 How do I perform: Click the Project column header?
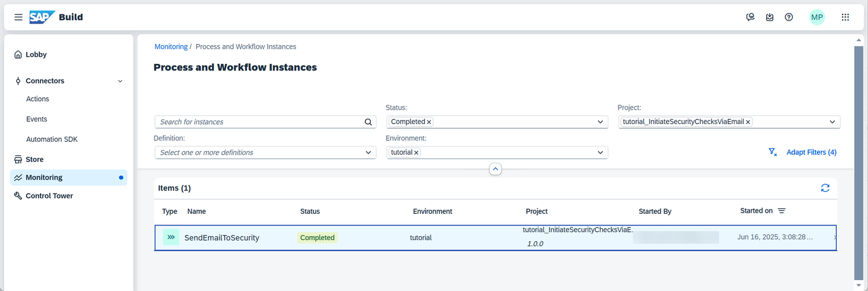[x=536, y=211]
